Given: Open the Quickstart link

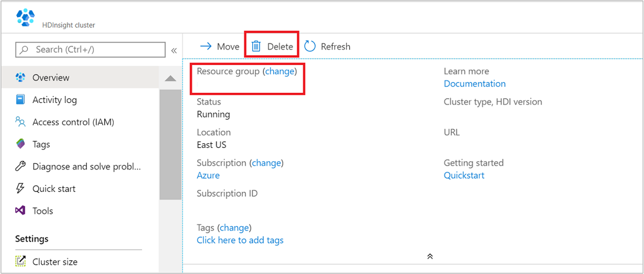Looking at the screenshot, I should click(x=464, y=175).
